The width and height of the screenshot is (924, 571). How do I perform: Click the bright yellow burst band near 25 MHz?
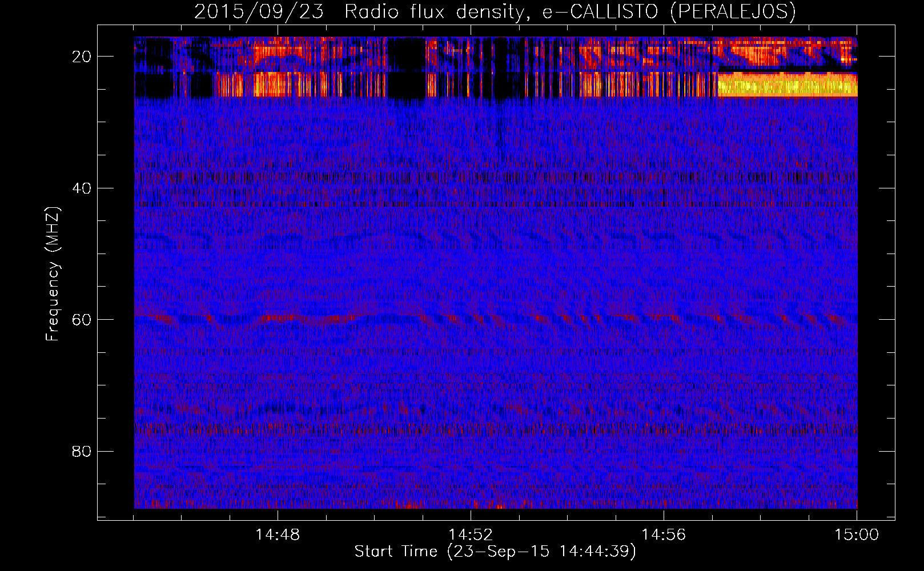click(x=788, y=85)
